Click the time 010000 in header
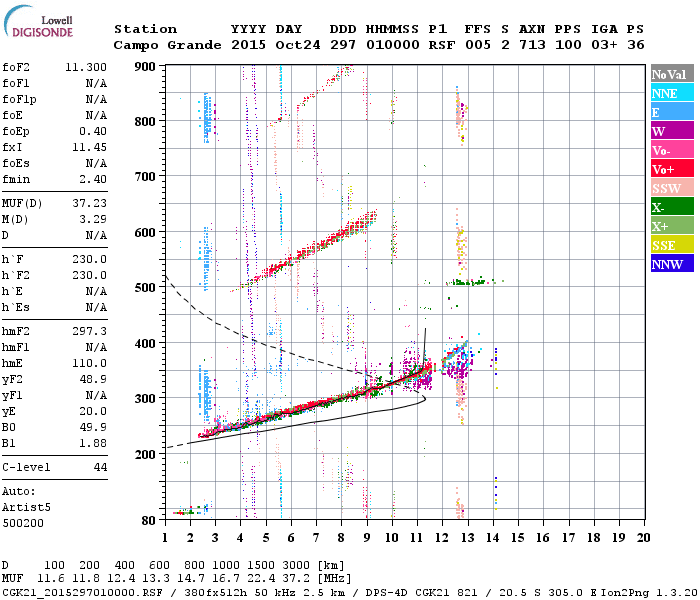The image size is (700, 600). click(x=393, y=45)
